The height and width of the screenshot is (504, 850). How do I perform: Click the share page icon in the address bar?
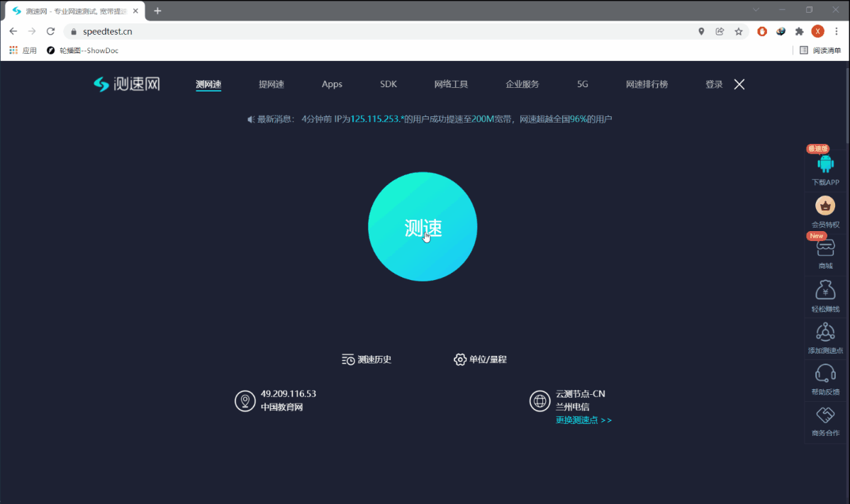click(x=720, y=31)
